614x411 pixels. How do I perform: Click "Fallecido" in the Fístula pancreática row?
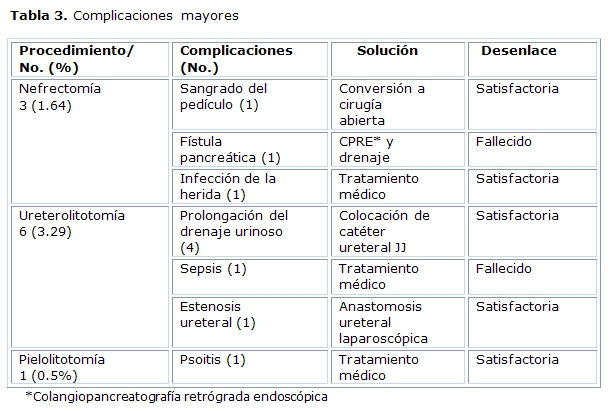pyautogui.click(x=503, y=142)
